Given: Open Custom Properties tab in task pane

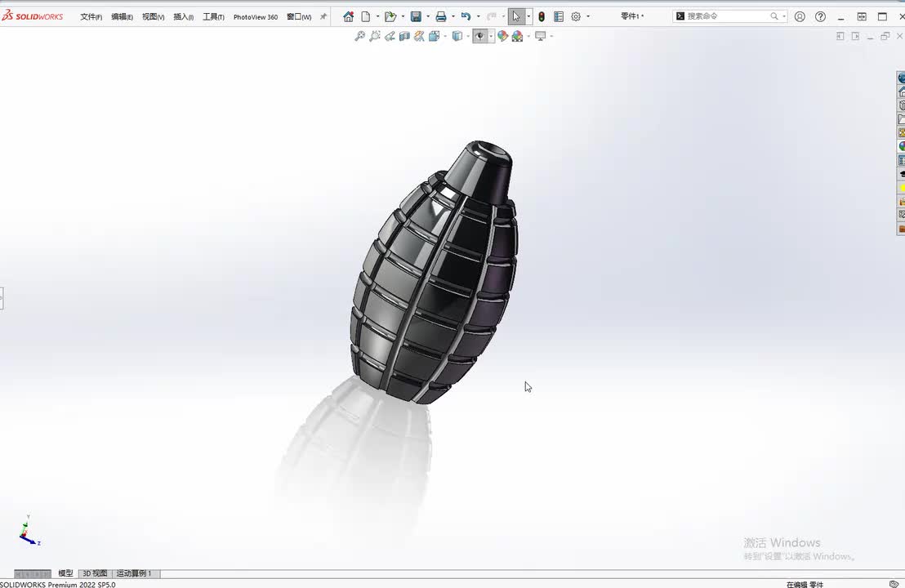Looking at the screenshot, I should pos(901,160).
